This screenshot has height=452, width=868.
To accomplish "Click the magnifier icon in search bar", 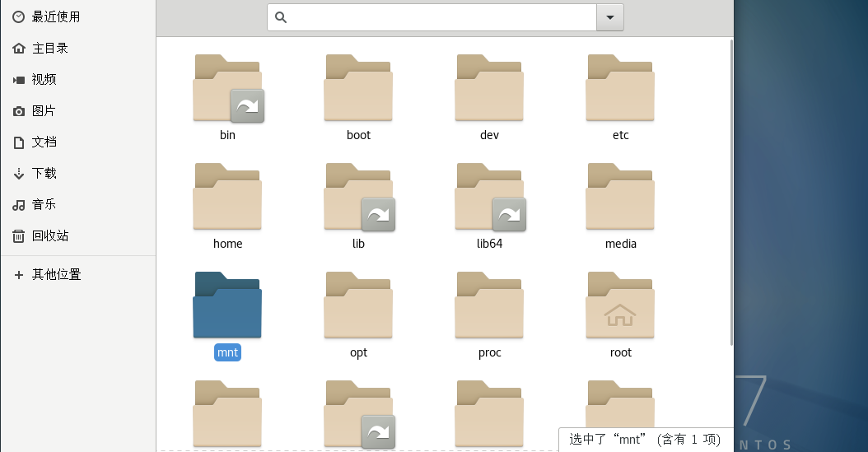I will tap(281, 17).
